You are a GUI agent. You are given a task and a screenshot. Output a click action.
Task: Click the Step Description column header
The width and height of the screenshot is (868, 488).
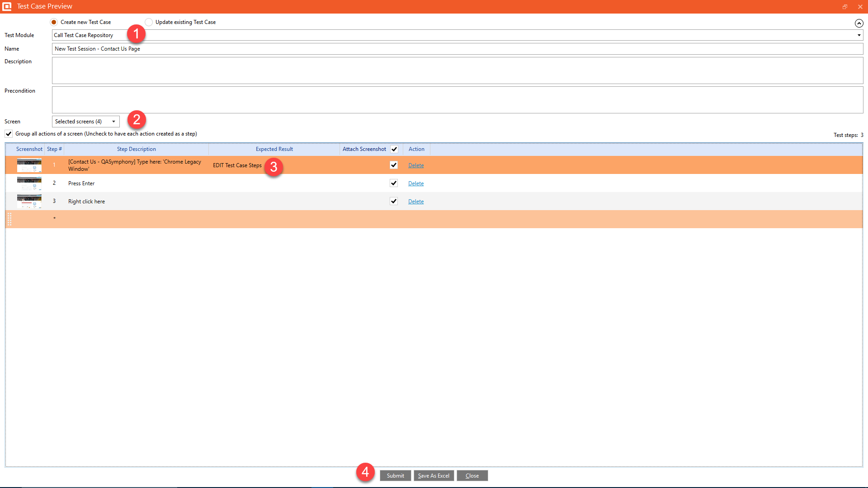click(x=136, y=149)
